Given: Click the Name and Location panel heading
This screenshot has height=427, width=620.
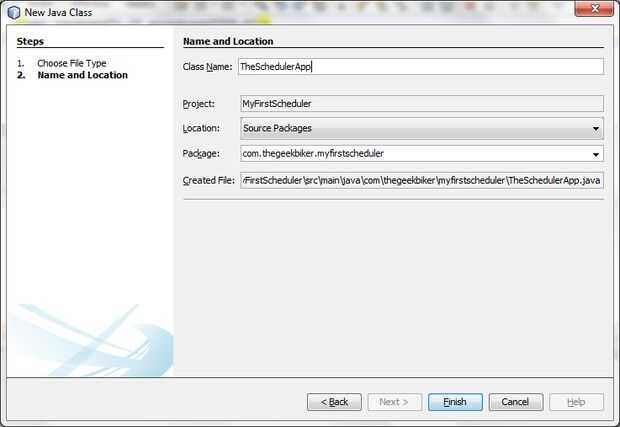Looking at the screenshot, I should pyautogui.click(x=228, y=42).
